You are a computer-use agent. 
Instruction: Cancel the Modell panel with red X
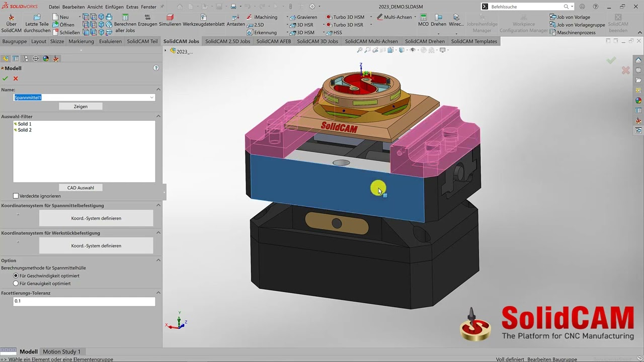coord(16,78)
